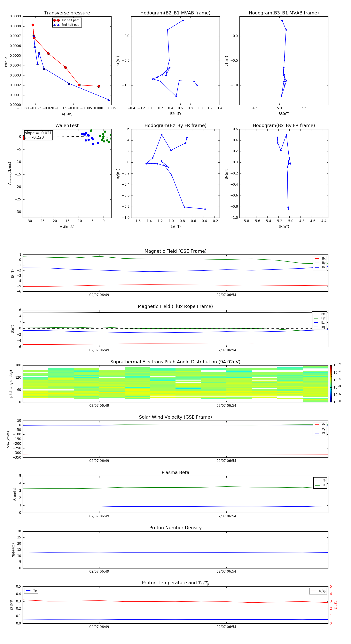
Task: Click the '|B|' entry in flux rope legend
Action: [x=320, y=327]
